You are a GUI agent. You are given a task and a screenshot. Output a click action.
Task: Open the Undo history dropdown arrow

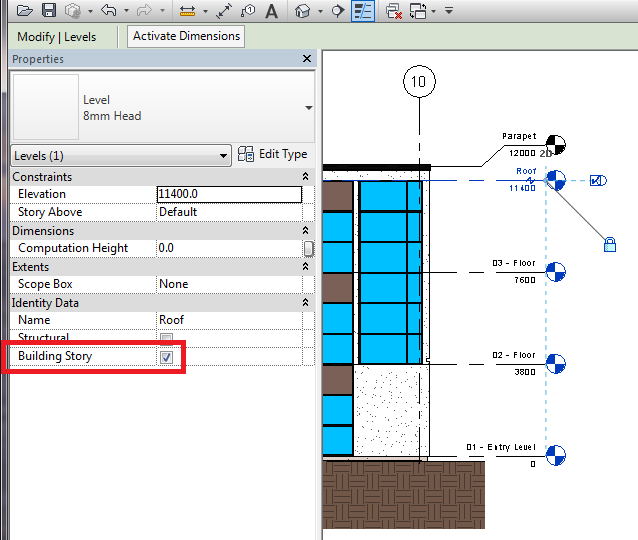point(127,11)
